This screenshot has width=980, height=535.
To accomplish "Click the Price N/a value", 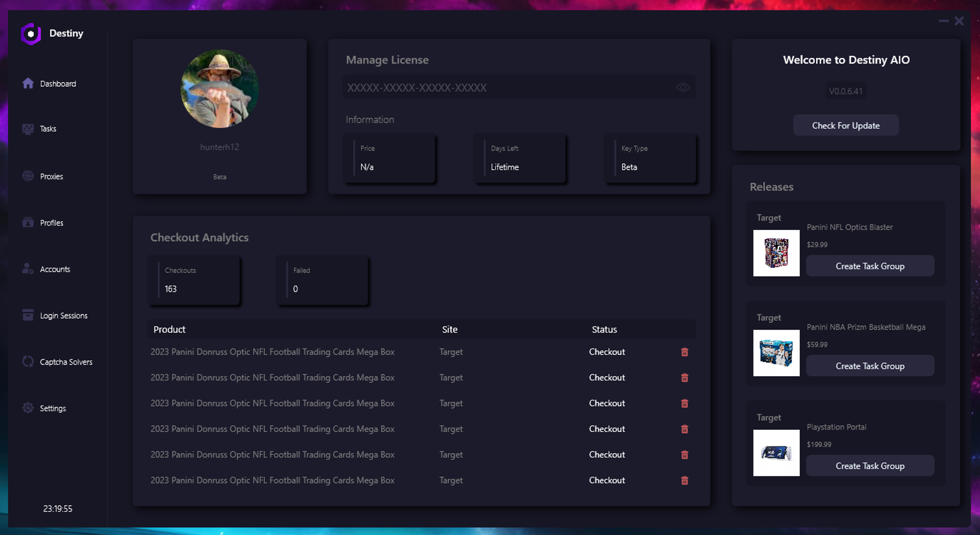I will [x=367, y=167].
